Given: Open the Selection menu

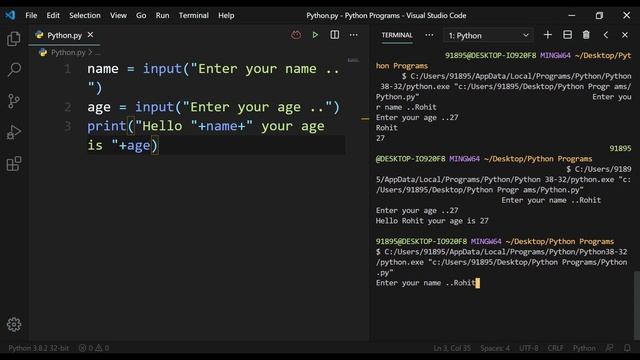Looking at the screenshot, I should tap(84, 16).
